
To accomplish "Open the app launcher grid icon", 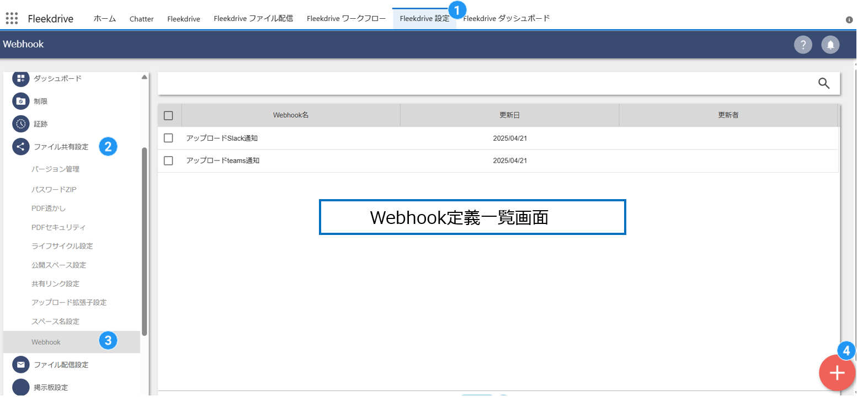I will pyautogui.click(x=12, y=18).
